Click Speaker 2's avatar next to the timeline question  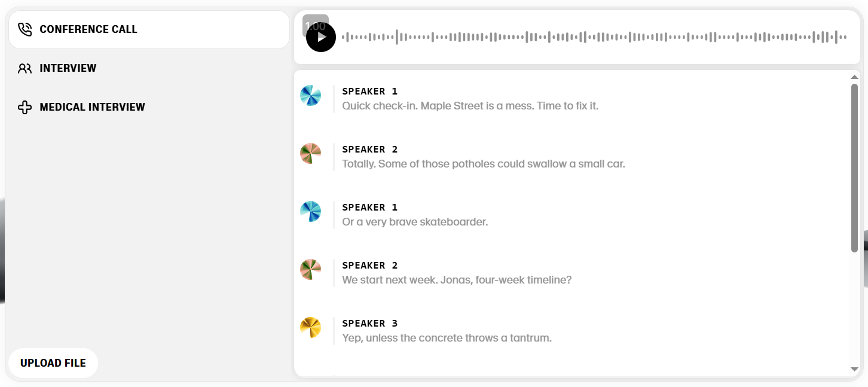(310, 269)
